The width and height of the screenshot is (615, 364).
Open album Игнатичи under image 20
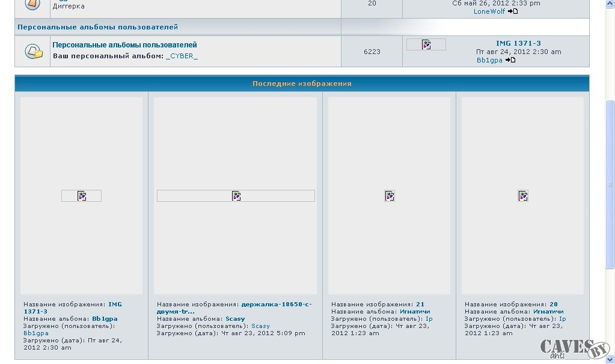(x=548, y=312)
